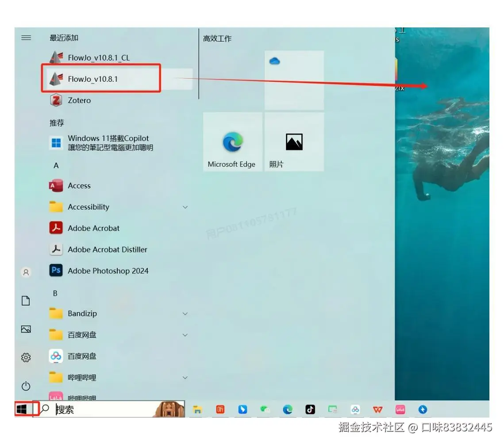
Task: Expand the Start menu hamburger navigation
Action: pyautogui.click(x=26, y=38)
